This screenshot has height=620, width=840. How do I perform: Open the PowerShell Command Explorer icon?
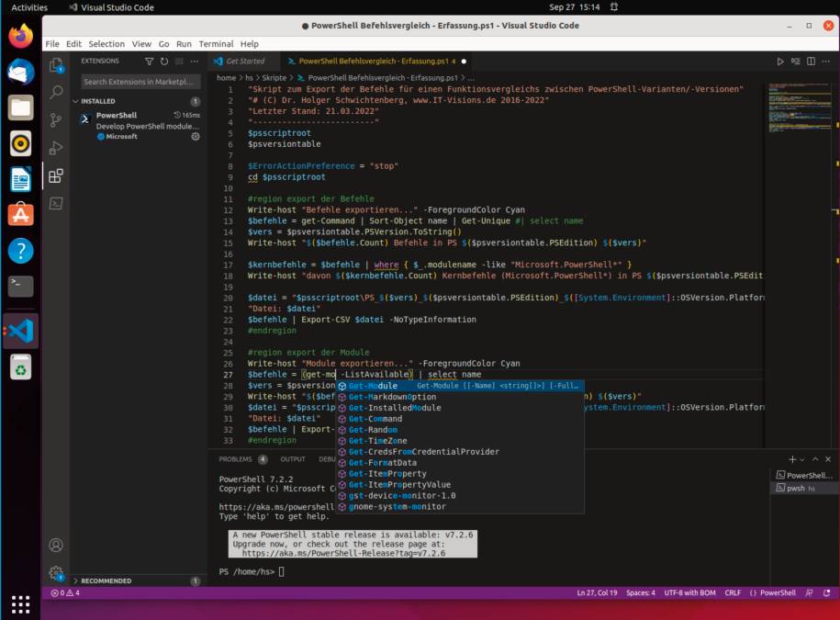tap(56, 204)
